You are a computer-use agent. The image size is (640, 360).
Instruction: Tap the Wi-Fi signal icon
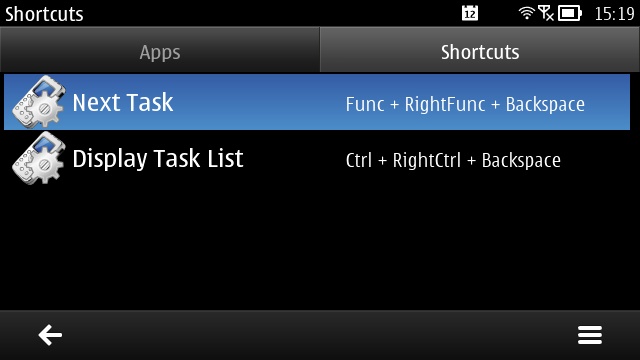pyautogui.click(x=527, y=13)
